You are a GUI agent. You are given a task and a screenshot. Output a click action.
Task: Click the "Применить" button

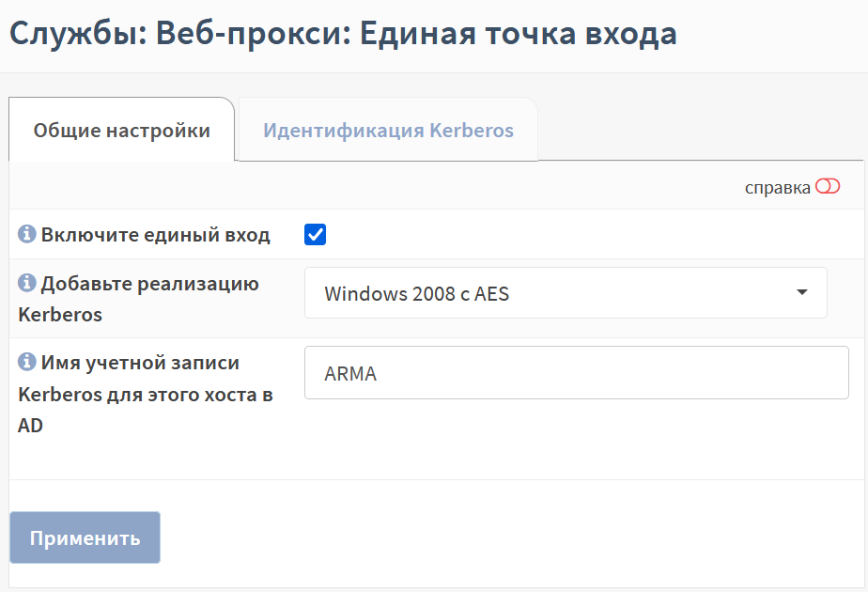(x=85, y=537)
